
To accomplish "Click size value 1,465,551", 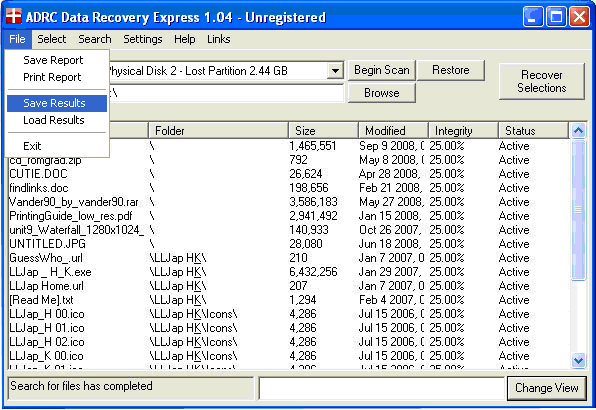I will point(313,146).
